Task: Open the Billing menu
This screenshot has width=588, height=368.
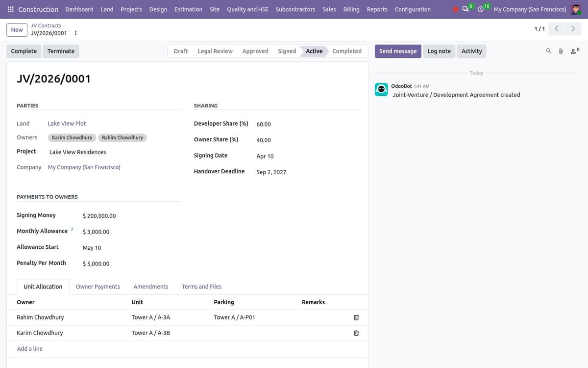Action: 351,9
